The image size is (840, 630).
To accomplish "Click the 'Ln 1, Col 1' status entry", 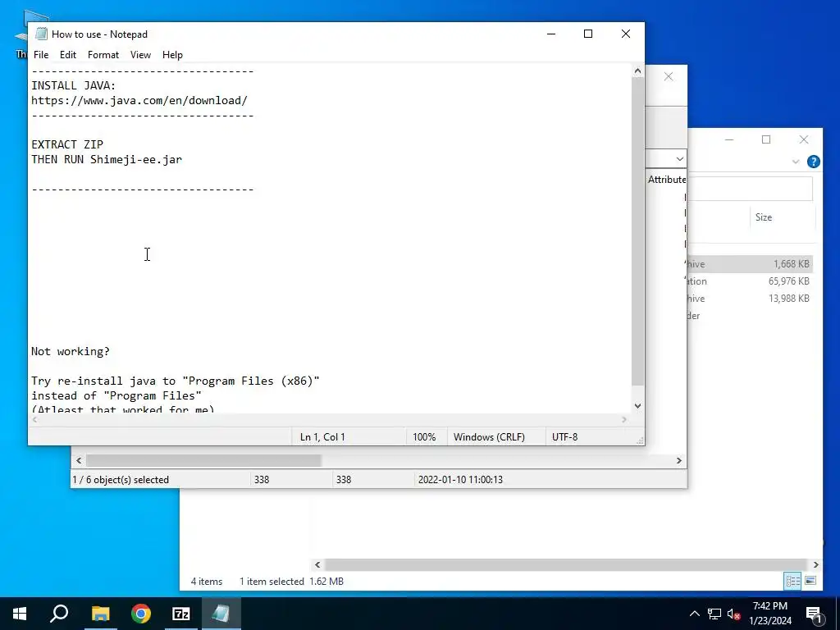I will click(x=322, y=436).
